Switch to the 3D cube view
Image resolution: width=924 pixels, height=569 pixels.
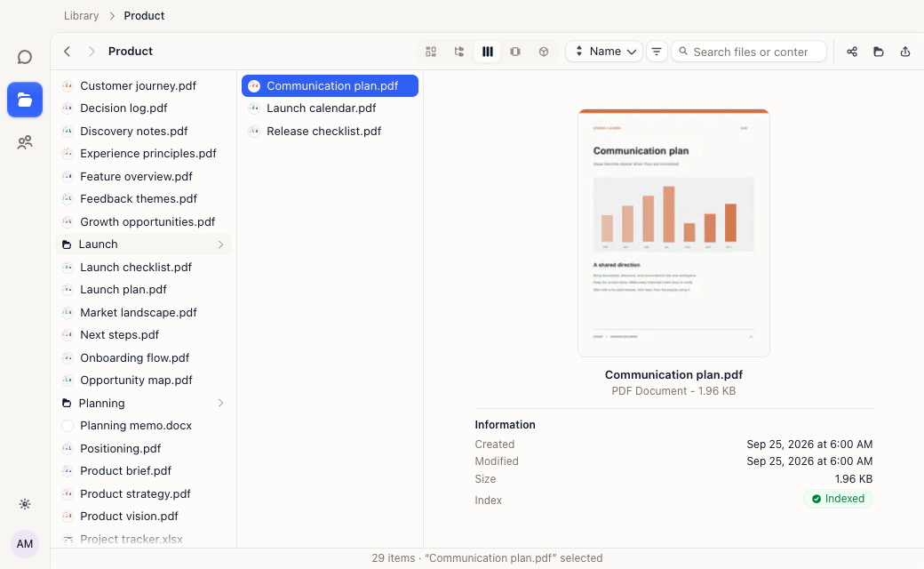tap(544, 52)
